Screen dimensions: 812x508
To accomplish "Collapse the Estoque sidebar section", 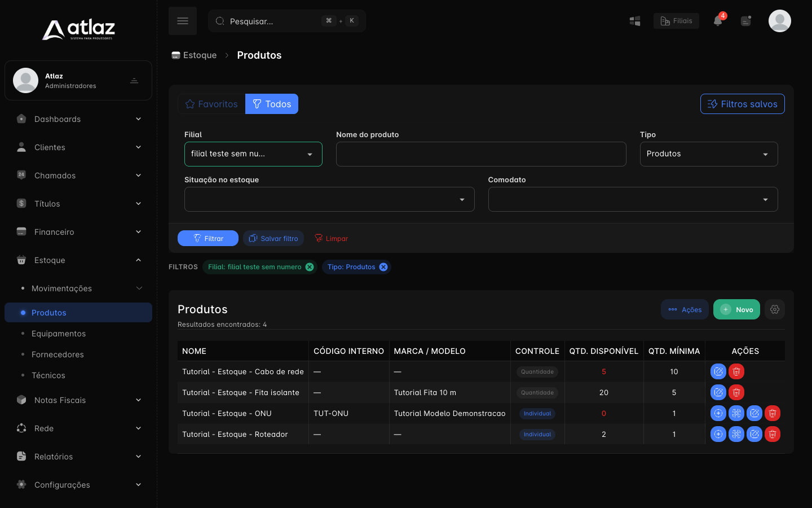I will coord(78,260).
